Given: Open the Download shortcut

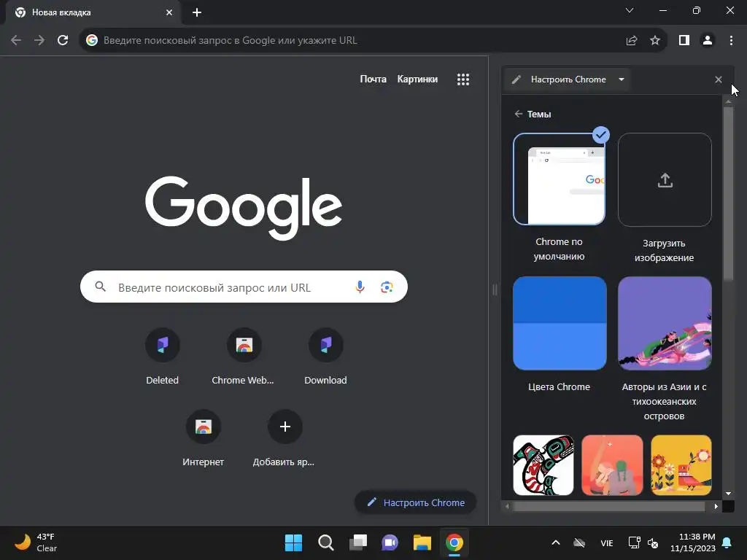Looking at the screenshot, I should pos(326,356).
